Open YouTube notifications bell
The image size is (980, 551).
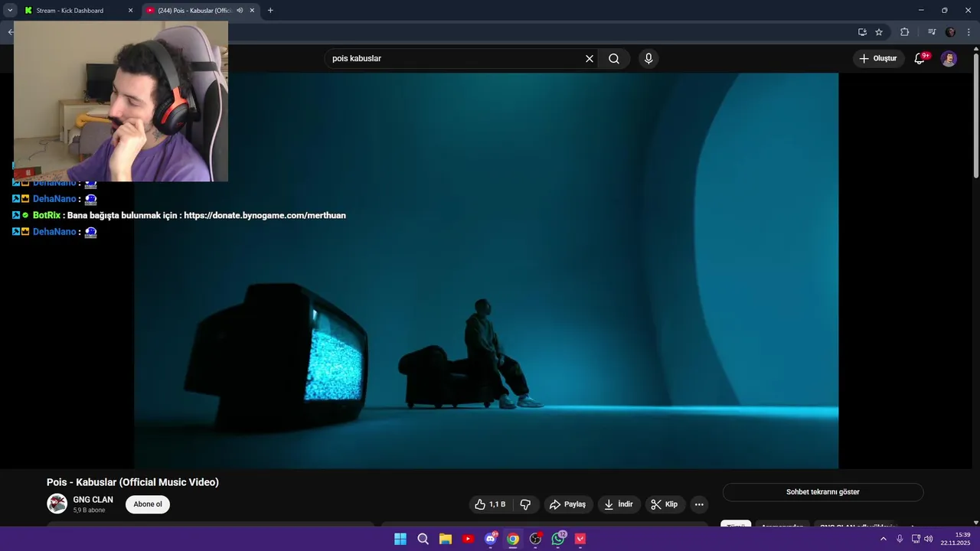(920, 59)
